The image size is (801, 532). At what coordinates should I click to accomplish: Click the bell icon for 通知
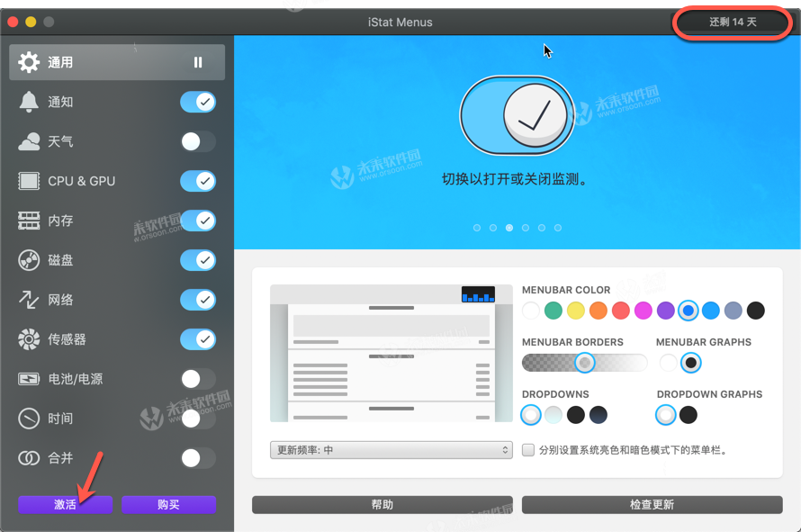click(29, 102)
